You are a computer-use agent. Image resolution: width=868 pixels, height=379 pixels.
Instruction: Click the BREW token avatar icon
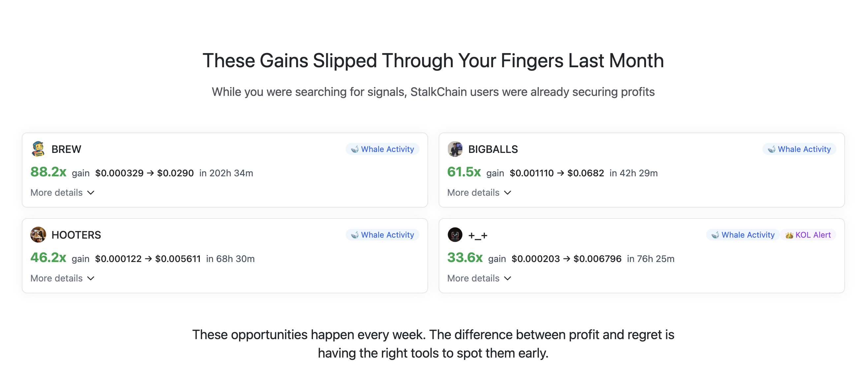click(38, 149)
